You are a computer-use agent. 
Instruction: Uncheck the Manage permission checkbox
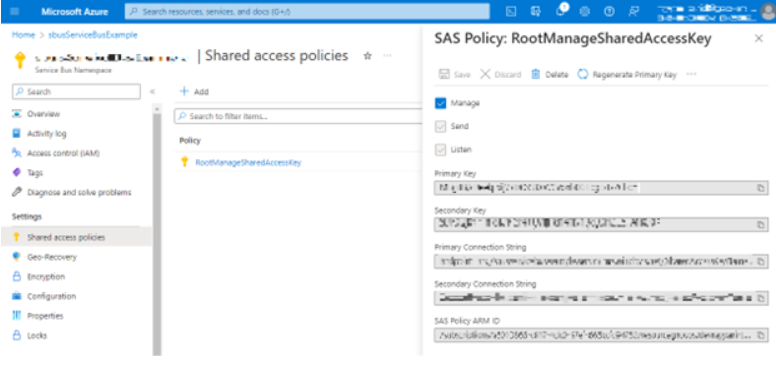[x=440, y=103]
